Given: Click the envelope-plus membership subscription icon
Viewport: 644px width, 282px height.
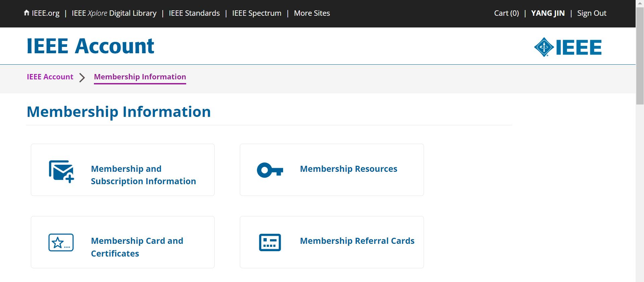Looking at the screenshot, I should (x=61, y=171).
